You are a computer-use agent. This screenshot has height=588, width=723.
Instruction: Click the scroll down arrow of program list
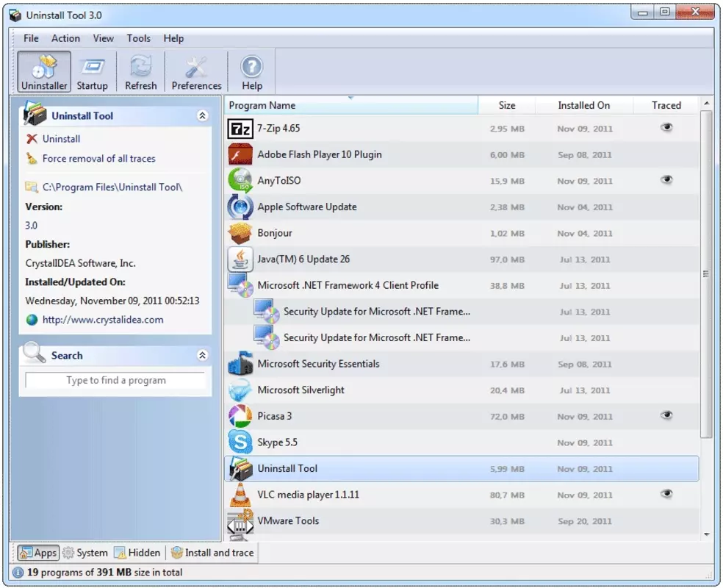click(x=706, y=534)
